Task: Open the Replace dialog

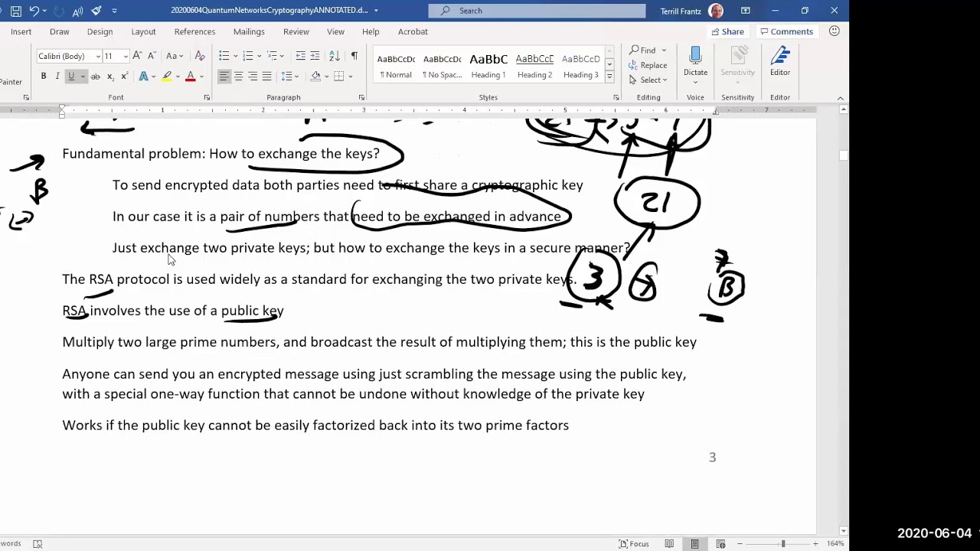Action: [x=648, y=65]
